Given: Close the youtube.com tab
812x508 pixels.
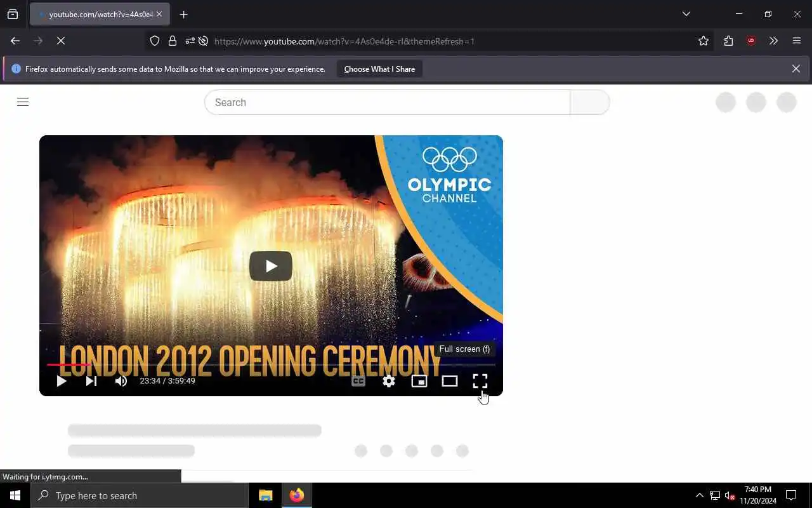Looking at the screenshot, I should click(159, 14).
